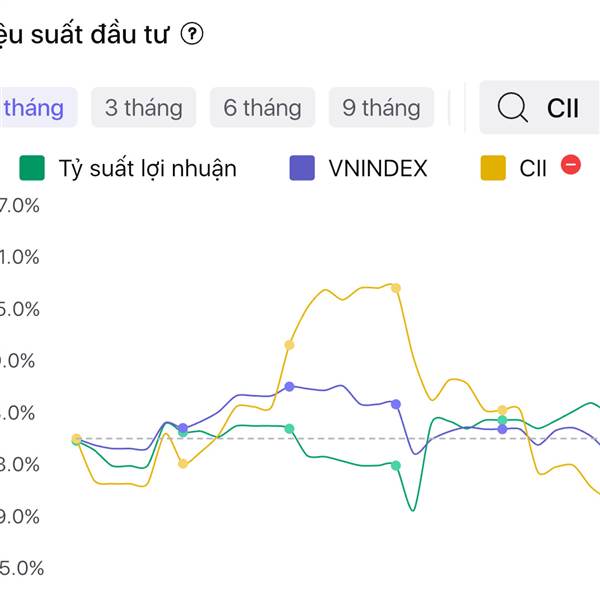600x600 pixels.
Task: Toggle the VNINDEX legend label
Action: [x=377, y=167]
